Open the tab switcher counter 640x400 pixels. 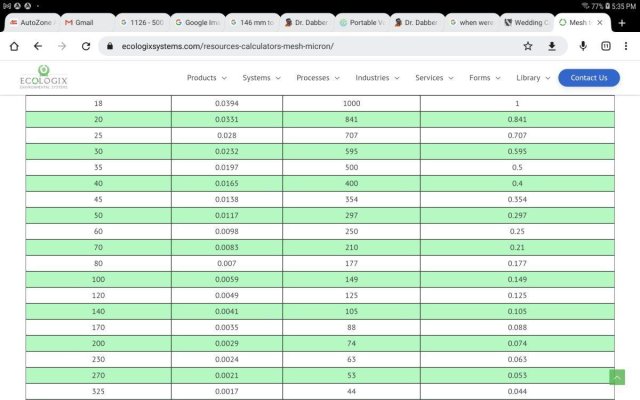click(606, 46)
